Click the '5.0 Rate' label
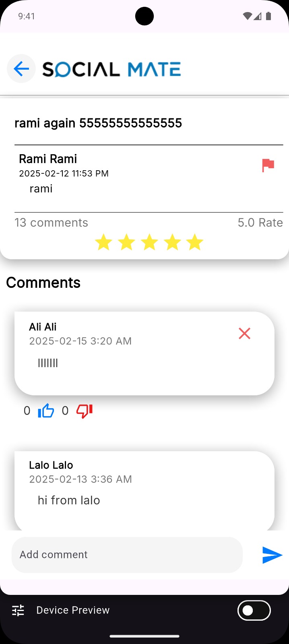289x644 pixels. (260, 223)
